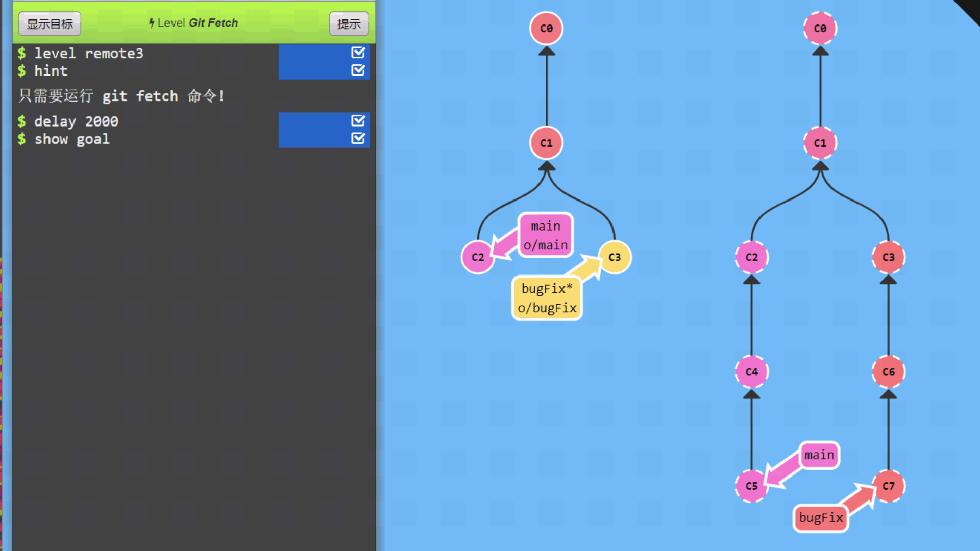
Task: Select yellow commit node C3 in local repo
Action: tap(615, 257)
